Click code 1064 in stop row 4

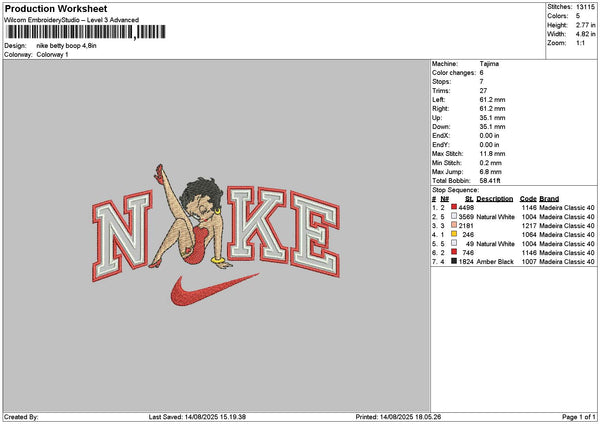[x=529, y=235]
